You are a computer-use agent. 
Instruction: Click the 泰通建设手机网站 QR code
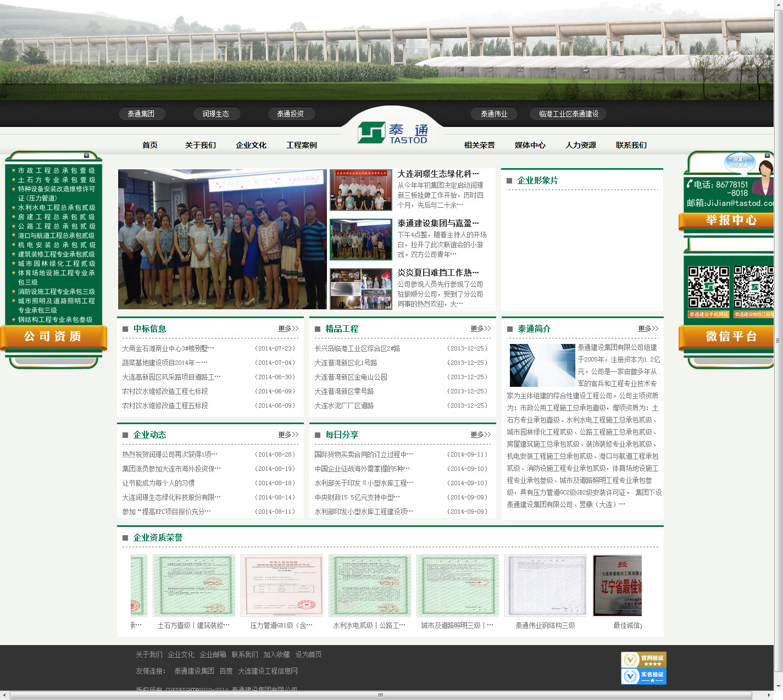coord(708,287)
